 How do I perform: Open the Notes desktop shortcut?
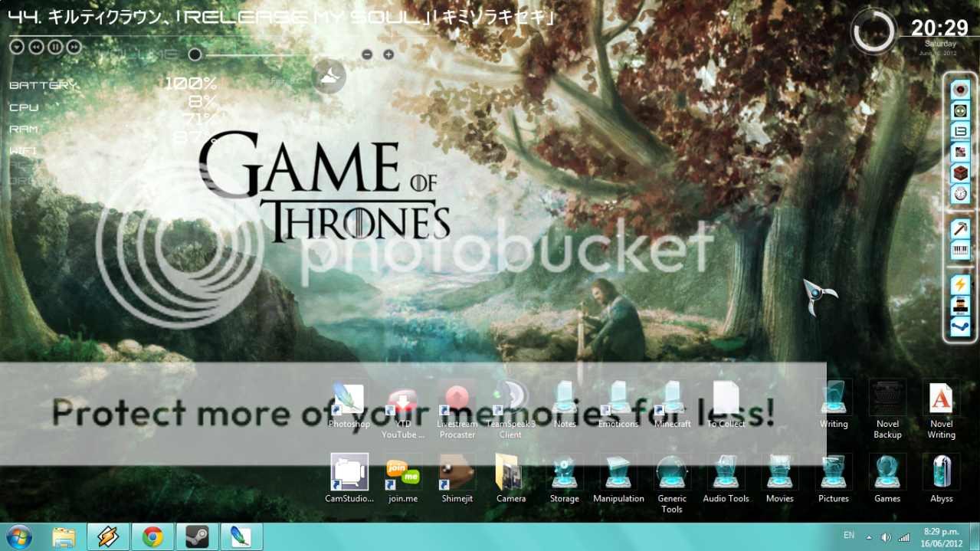(x=565, y=405)
